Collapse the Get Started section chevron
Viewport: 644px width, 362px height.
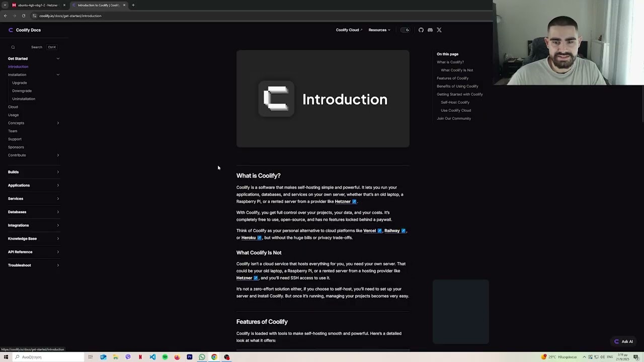click(x=58, y=59)
